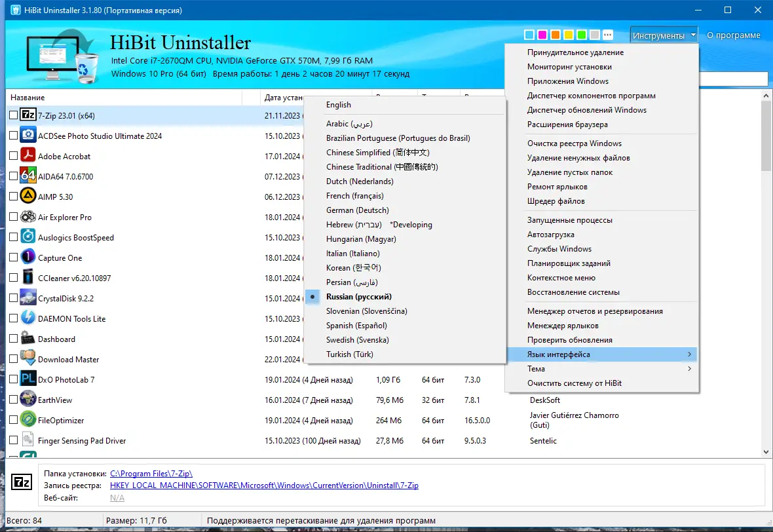Open more colors ellipsis button
The height and width of the screenshot is (532, 773).
tap(608, 35)
